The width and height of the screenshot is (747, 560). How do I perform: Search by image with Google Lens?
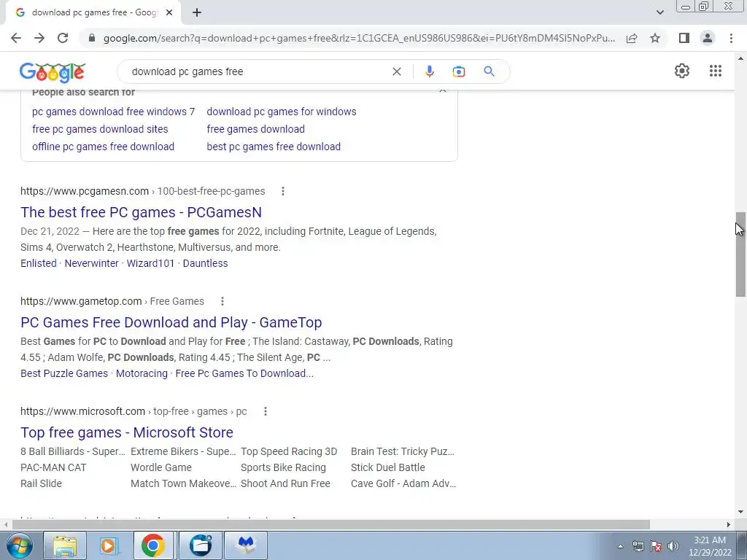[x=459, y=71]
